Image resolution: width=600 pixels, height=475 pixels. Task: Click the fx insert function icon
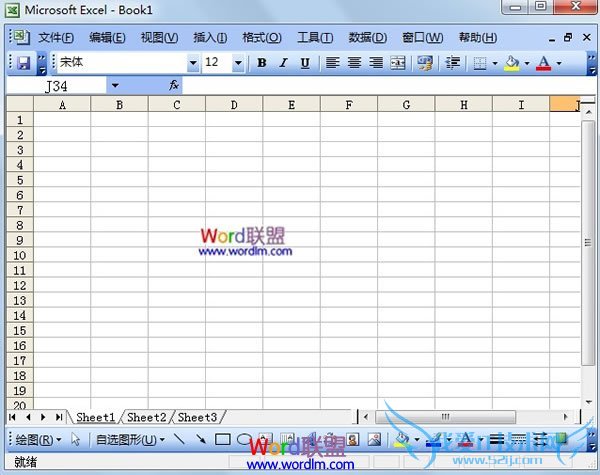pos(174,85)
